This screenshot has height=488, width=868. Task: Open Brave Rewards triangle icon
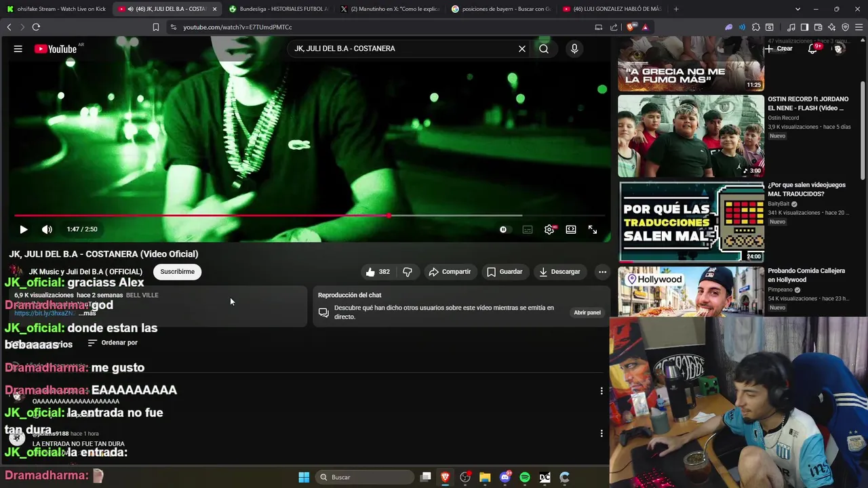click(645, 27)
